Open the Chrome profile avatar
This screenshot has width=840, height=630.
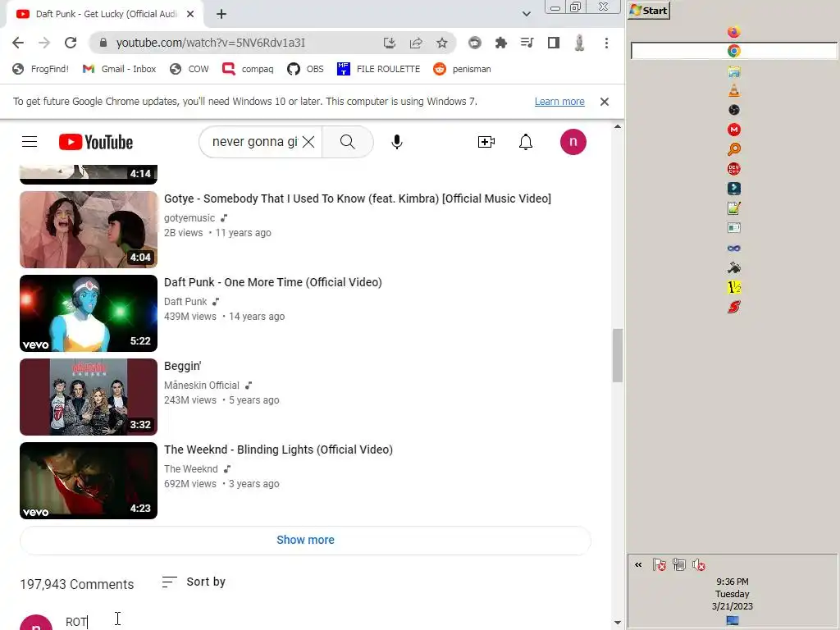tap(579, 43)
